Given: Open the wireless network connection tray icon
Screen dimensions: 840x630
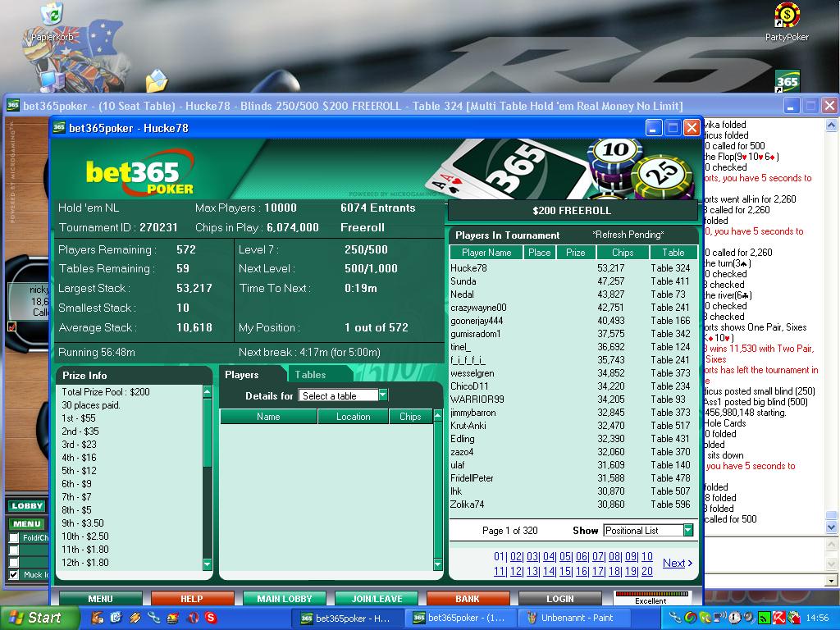Looking at the screenshot, I should coord(719,618).
